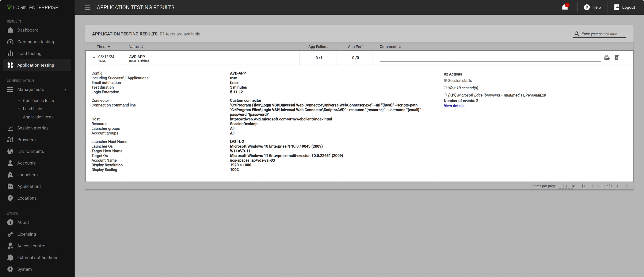Screen dimensions: 644x277
Task: Click the App Failures column header
Action: 319,47
